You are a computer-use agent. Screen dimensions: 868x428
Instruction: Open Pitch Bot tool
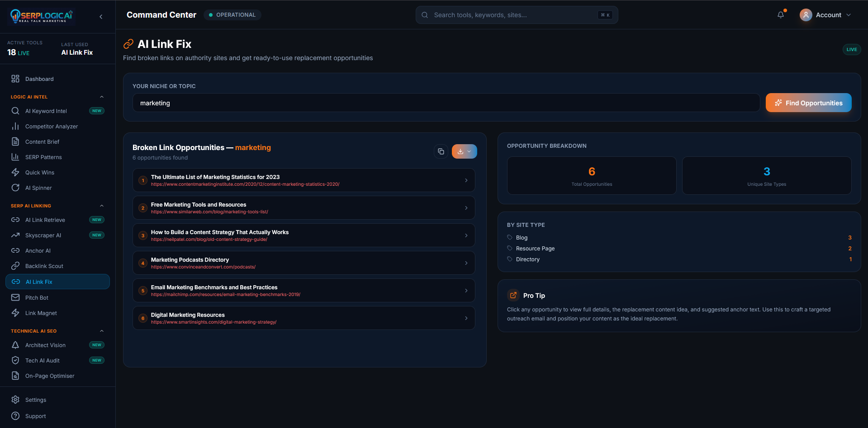(x=57, y=297)
